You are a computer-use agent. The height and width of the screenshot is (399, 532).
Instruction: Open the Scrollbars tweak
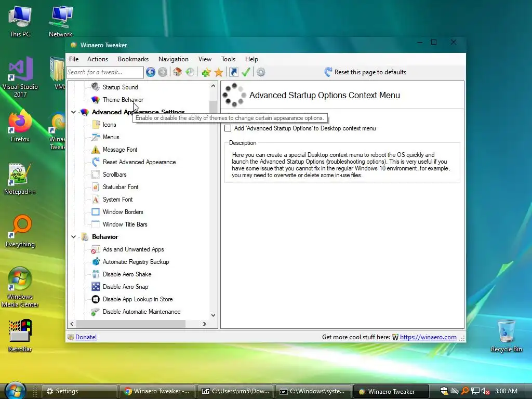[x=114, y=175]
